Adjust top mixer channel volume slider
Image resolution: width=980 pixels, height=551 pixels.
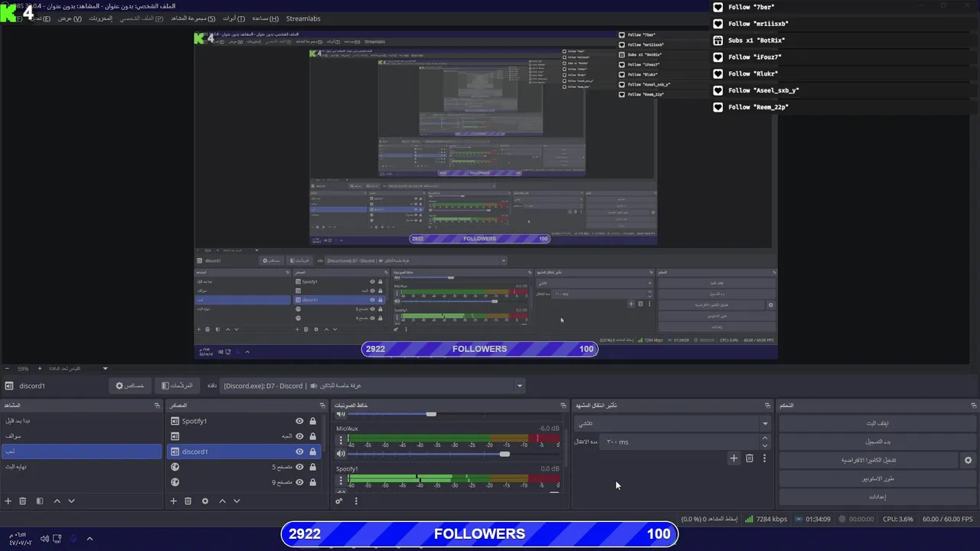click(x=431, y=414)
